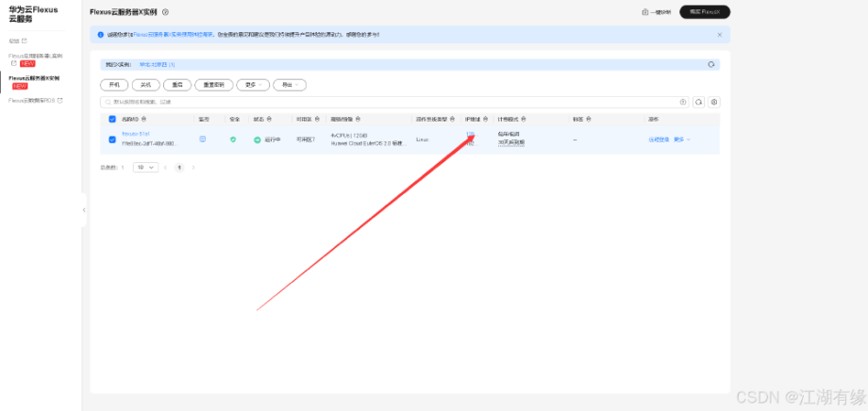Open the 导出 export dropdown
868x411 pixels.
[x=290, y=85]
